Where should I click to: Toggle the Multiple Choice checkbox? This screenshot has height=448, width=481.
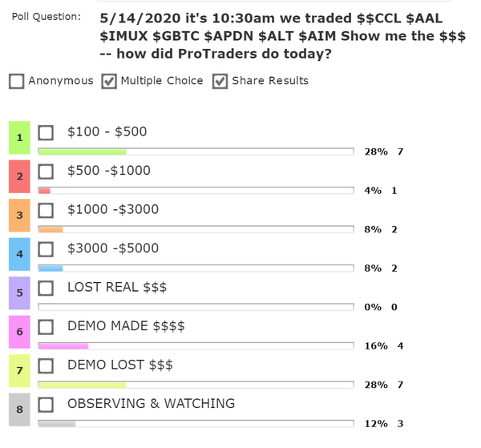pos(110,81)
